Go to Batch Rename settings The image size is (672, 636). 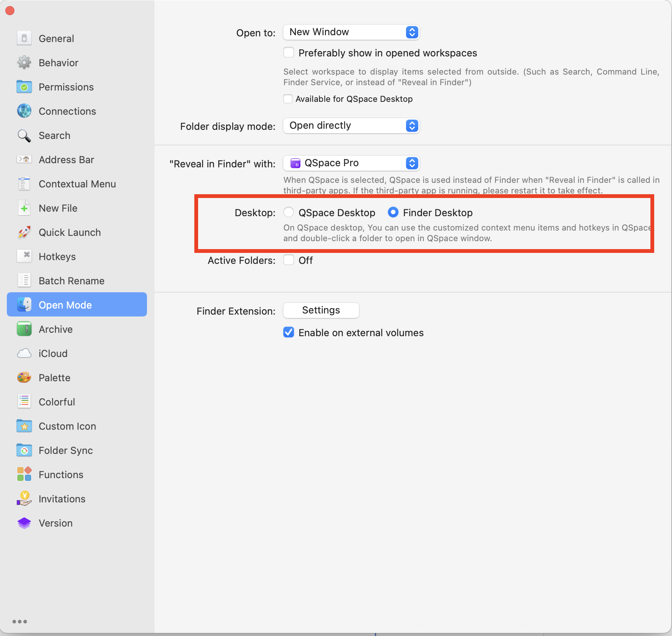tap(77, 281)
